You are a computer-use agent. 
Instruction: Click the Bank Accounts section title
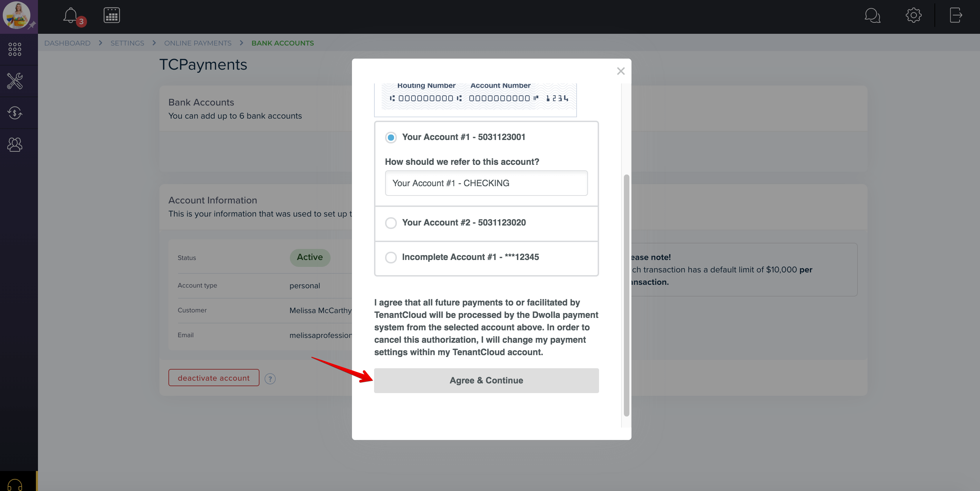(x=201, y=102)
